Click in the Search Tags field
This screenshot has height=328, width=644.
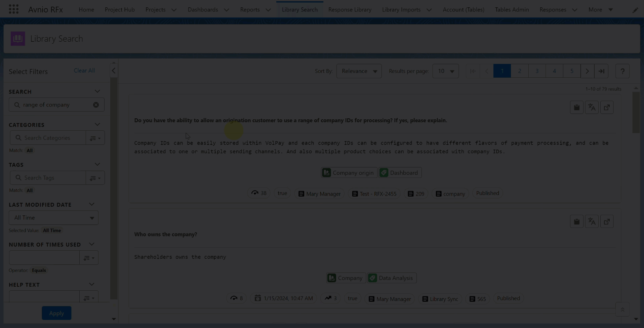[x=48, y=178]
